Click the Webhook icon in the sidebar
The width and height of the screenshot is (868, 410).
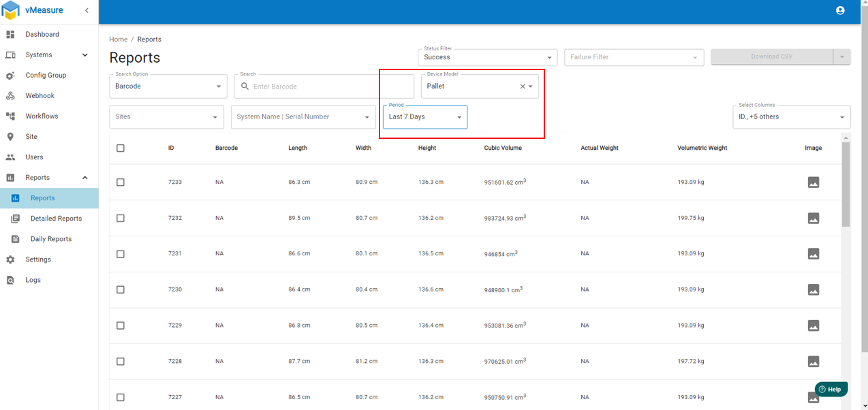click(10, 96)
